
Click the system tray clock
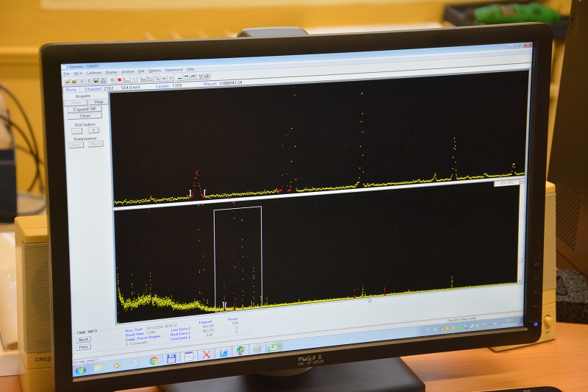[x=511, y=322]
